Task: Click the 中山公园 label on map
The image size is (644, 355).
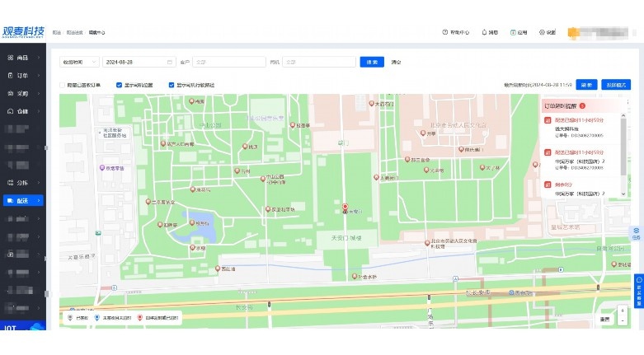Action: pyautogui.click(x=210, y=124)
